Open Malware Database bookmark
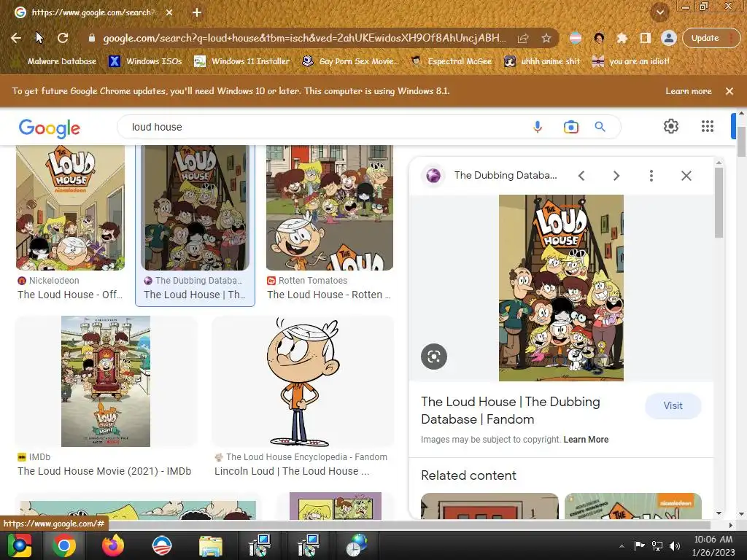This screenshot has height=560, width=747. click(55, 61)
